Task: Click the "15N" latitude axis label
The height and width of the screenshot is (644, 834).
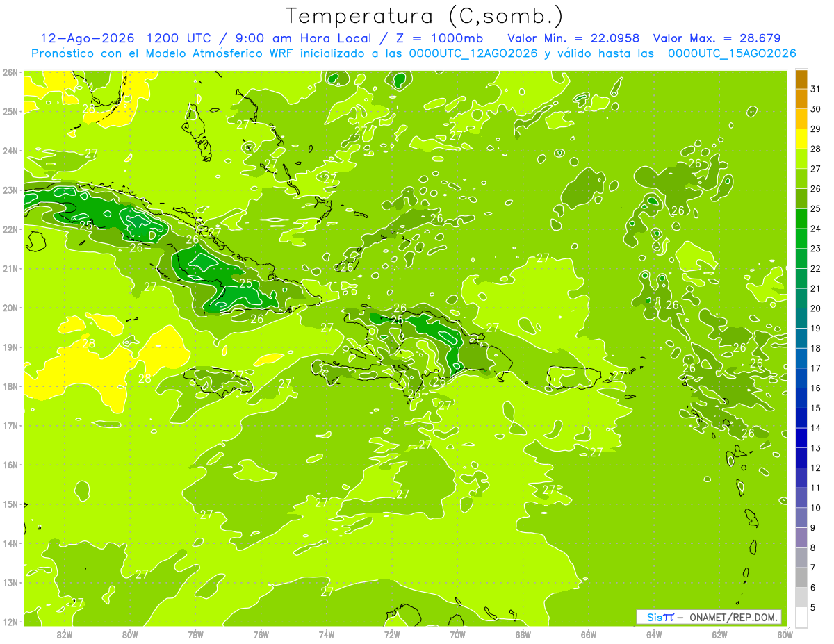Action: point(10,504)
